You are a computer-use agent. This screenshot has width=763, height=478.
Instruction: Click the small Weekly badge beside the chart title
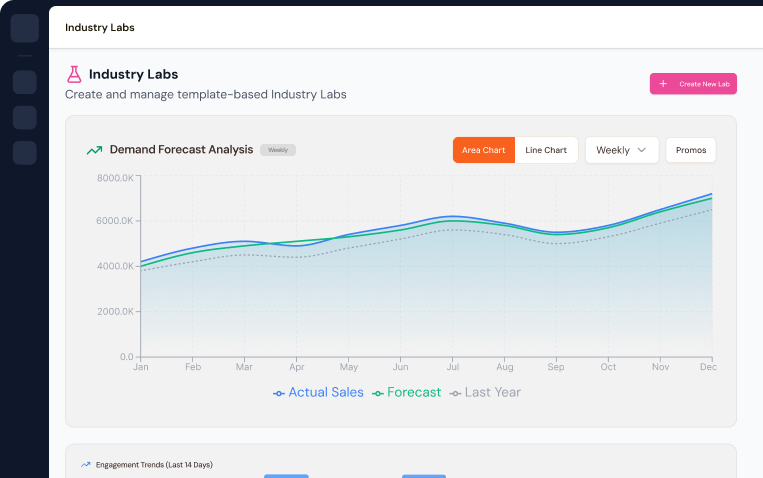click(x=278, y=150)
